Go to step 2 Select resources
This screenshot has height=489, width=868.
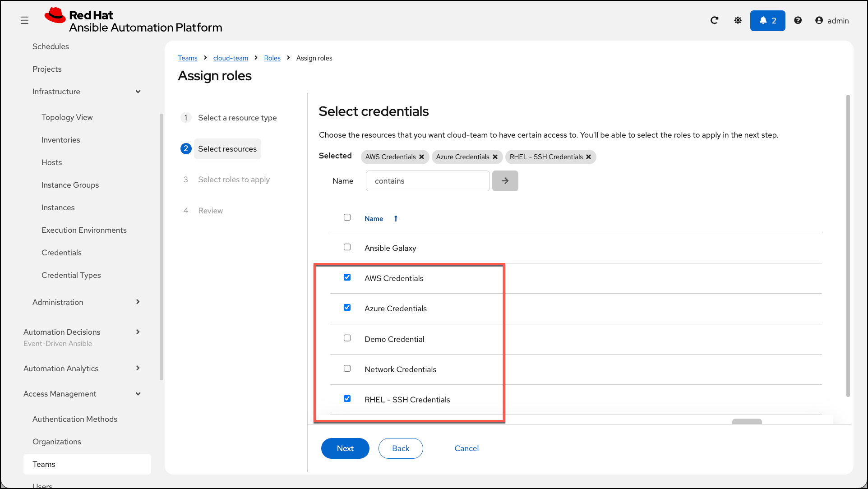227,149
